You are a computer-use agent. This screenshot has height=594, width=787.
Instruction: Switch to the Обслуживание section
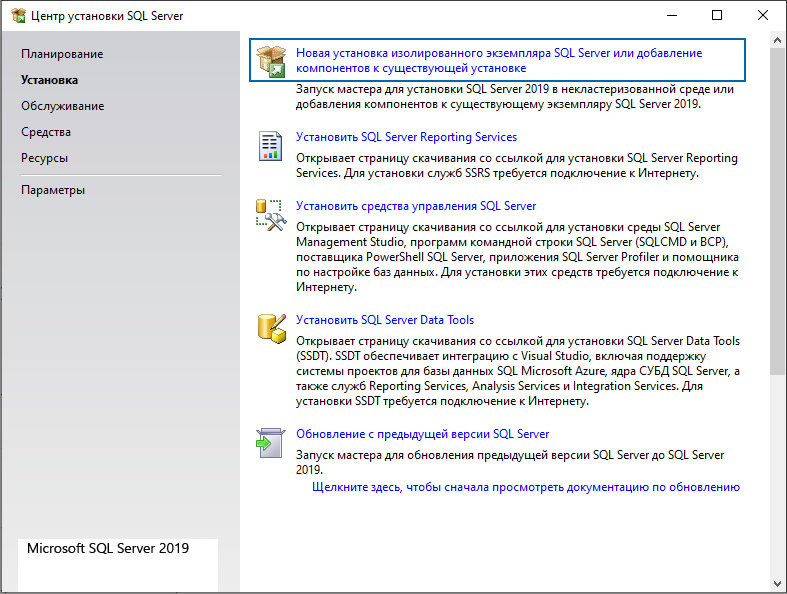63,106
